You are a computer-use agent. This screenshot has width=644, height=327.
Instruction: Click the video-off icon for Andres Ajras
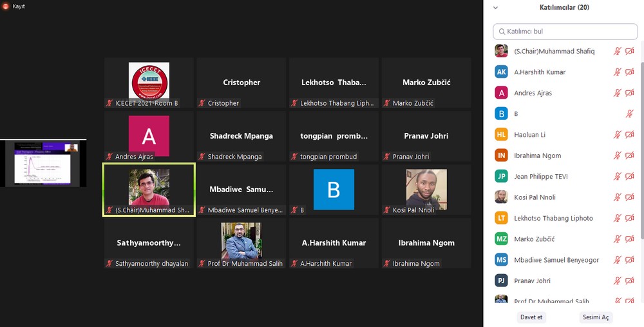[630, 93]
